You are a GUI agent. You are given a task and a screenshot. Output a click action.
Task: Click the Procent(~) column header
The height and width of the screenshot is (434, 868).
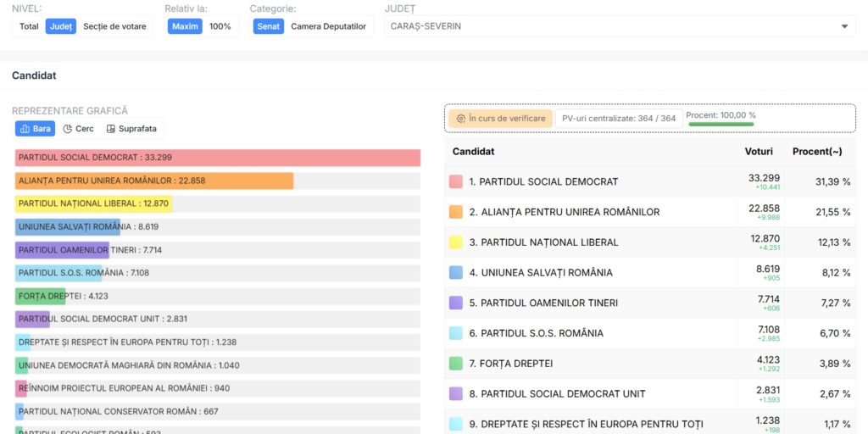817,152
